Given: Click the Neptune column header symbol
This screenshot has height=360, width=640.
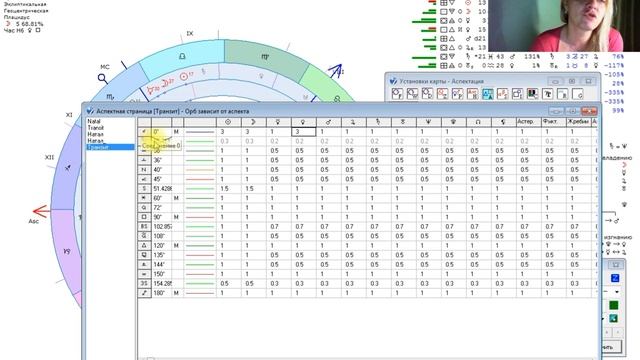Looking at the screenshot, I should tap(428, 122).
